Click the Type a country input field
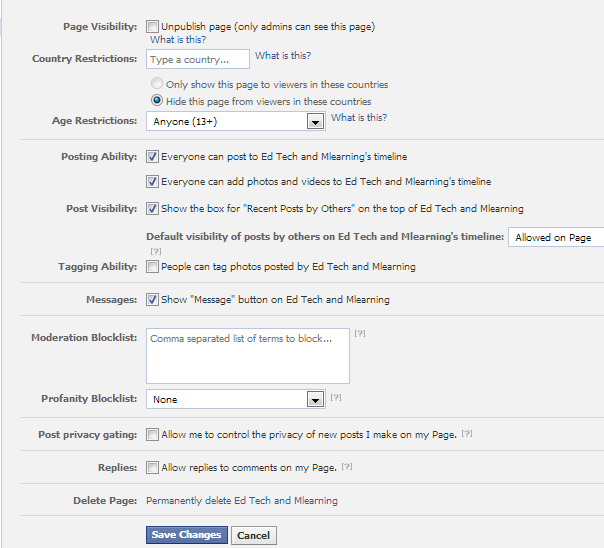The image size is (604, 548). point(198,60)
